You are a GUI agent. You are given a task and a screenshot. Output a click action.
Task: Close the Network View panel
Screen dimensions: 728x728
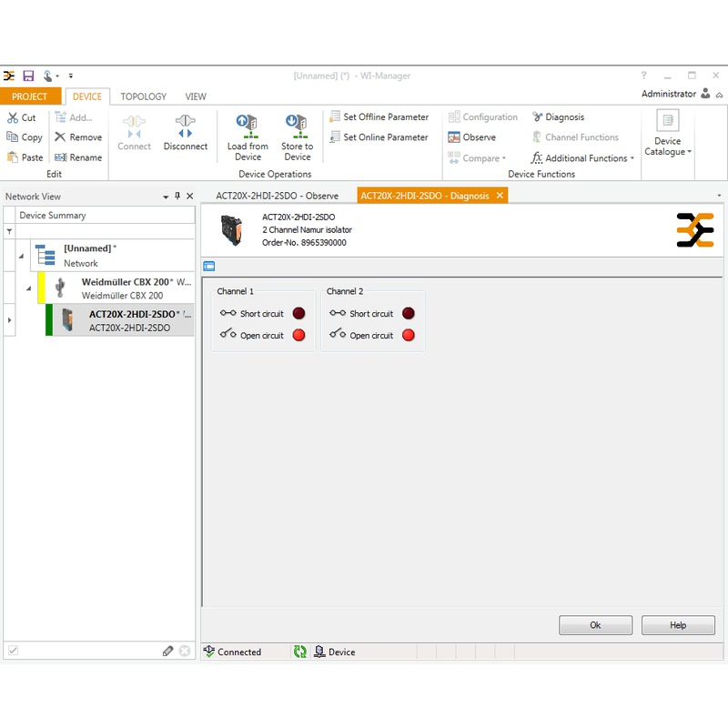point(190,196)
